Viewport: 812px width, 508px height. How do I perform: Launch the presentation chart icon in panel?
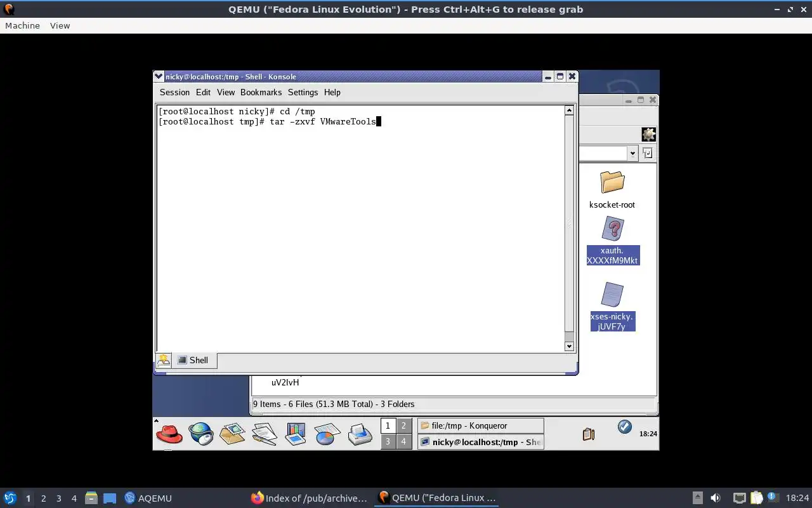296,434
